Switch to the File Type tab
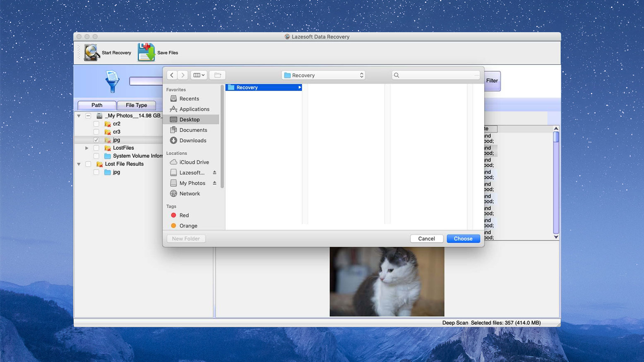The width and height of the screenshot is (644, 362). [137, 105]
